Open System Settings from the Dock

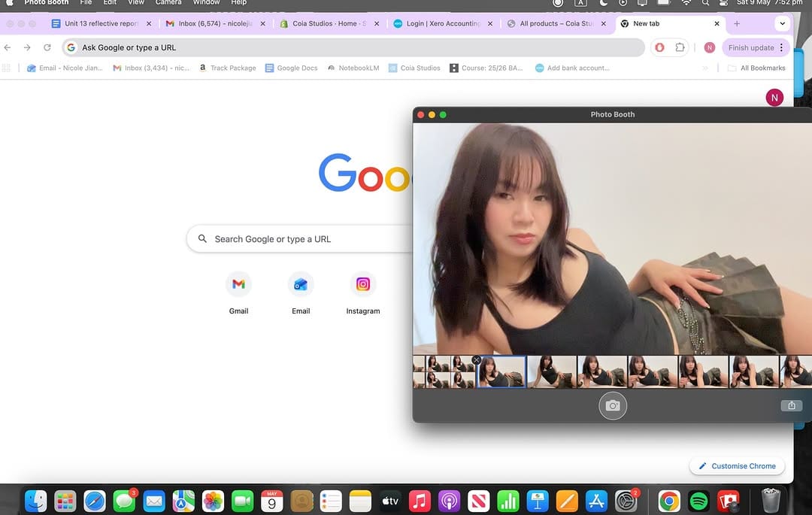tap(626, 501)
